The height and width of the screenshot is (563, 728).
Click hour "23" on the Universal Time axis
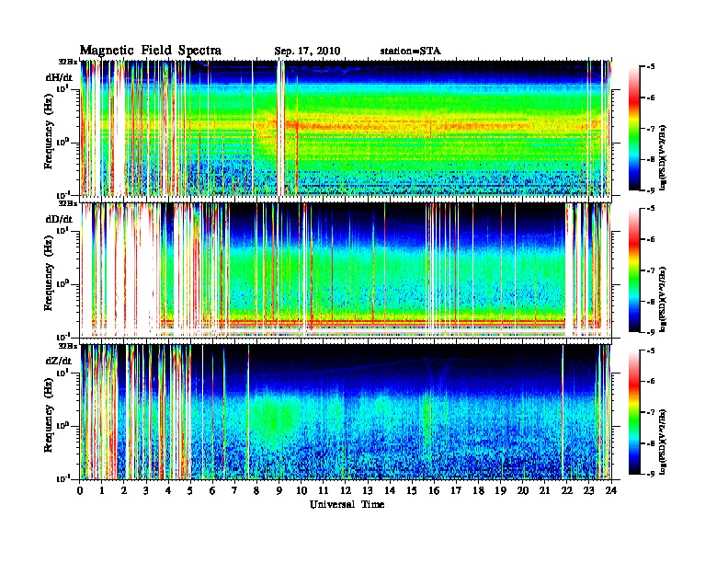pyautogui.click(x=589, y=490)
